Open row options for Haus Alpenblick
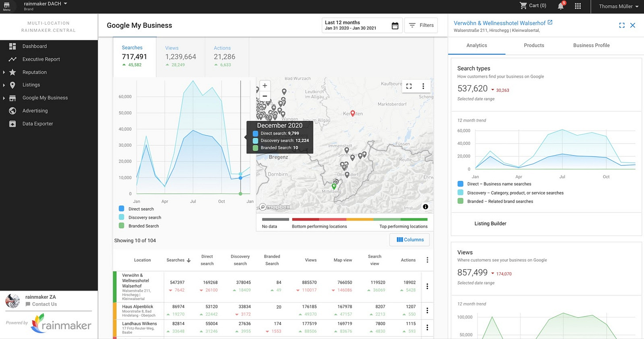This screenshot has width=644, height=339. click(x=427, y=311)
